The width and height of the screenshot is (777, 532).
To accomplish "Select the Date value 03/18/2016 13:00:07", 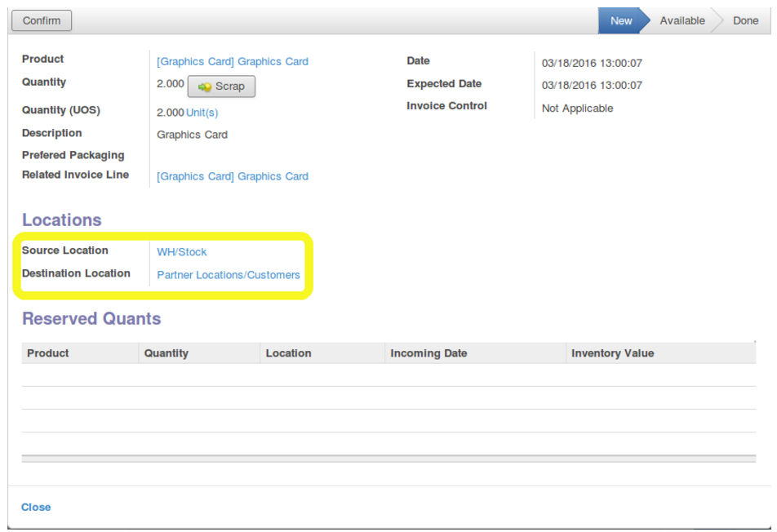I will click(x=592, y=64).
